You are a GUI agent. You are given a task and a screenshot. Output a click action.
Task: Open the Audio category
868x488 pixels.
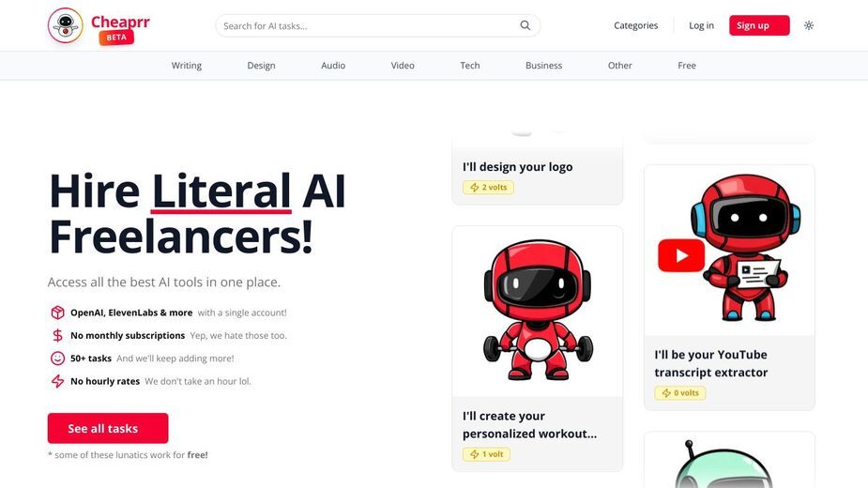click(x=333, y=66)
